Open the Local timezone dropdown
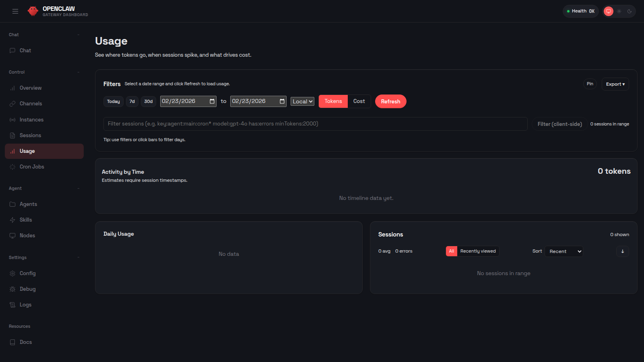The image size is (644, 362). point(302,101)
